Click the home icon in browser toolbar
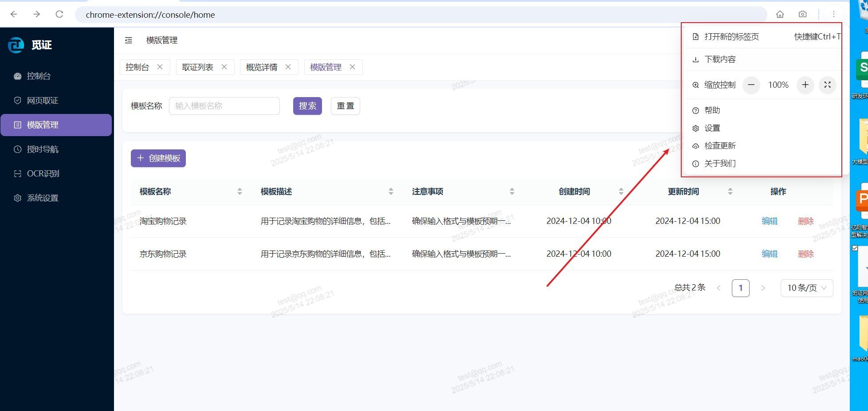 coord(780,14)
